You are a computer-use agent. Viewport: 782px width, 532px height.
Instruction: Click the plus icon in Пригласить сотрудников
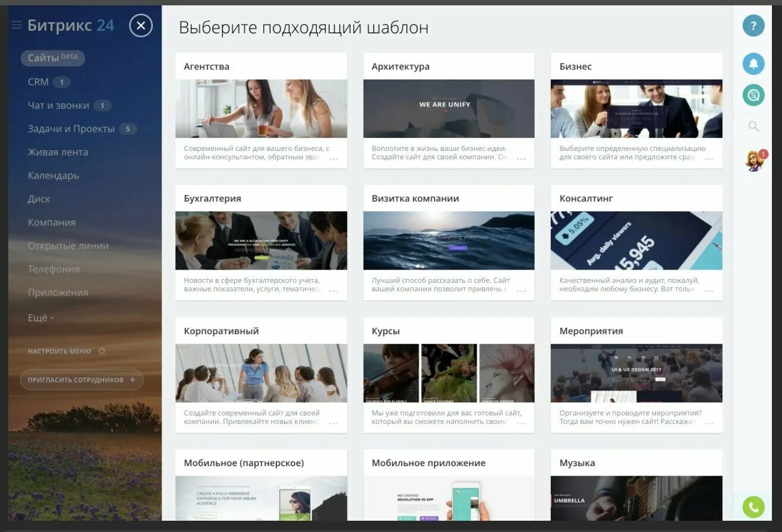133,379
